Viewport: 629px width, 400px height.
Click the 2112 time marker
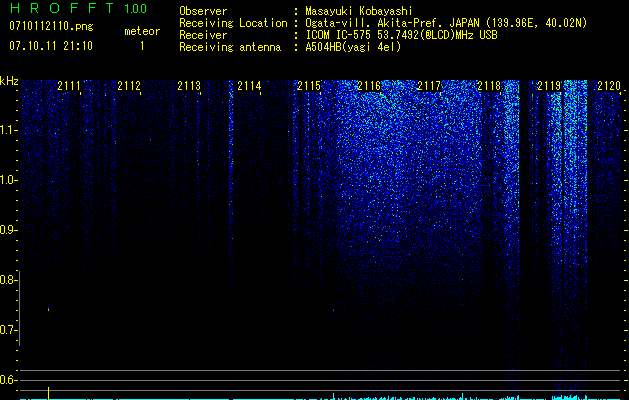point(129,85)
